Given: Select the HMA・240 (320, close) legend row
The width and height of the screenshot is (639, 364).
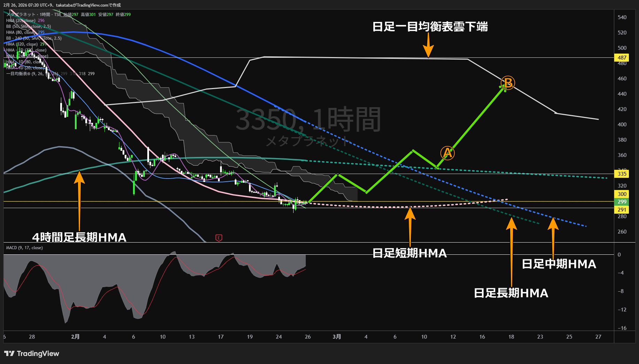Looking at the screenshot, I should click(27, 56).
